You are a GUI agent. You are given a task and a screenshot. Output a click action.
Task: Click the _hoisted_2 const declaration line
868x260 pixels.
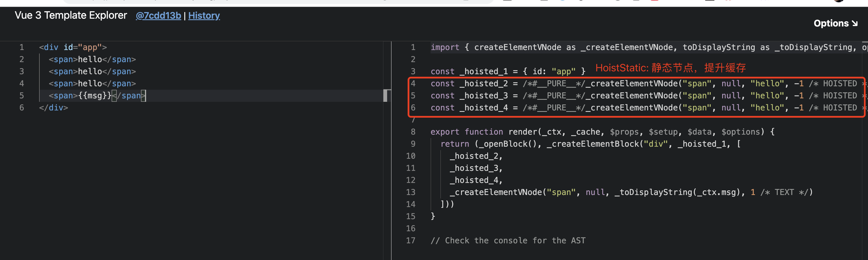coord(640,83)
